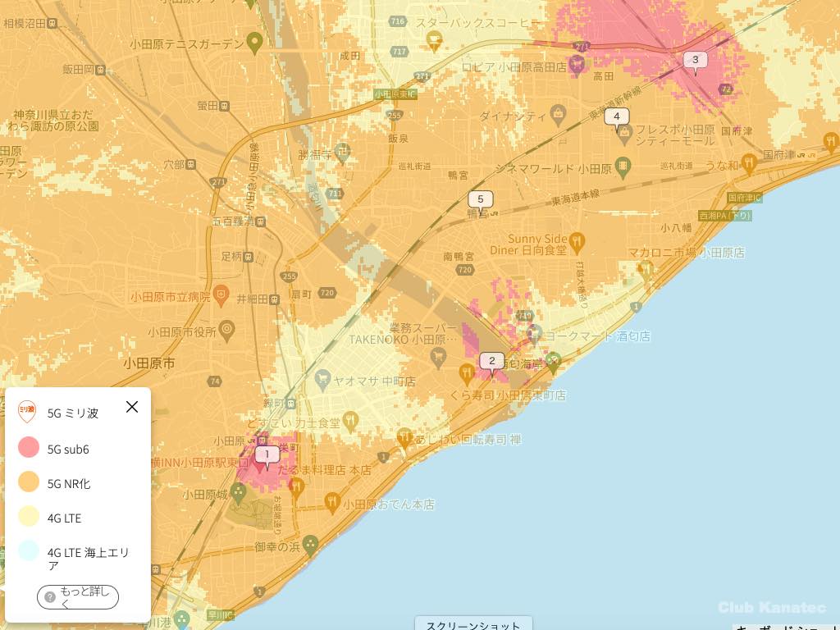
Task: Open map marker number 3
Action: (x=696, y=60)
